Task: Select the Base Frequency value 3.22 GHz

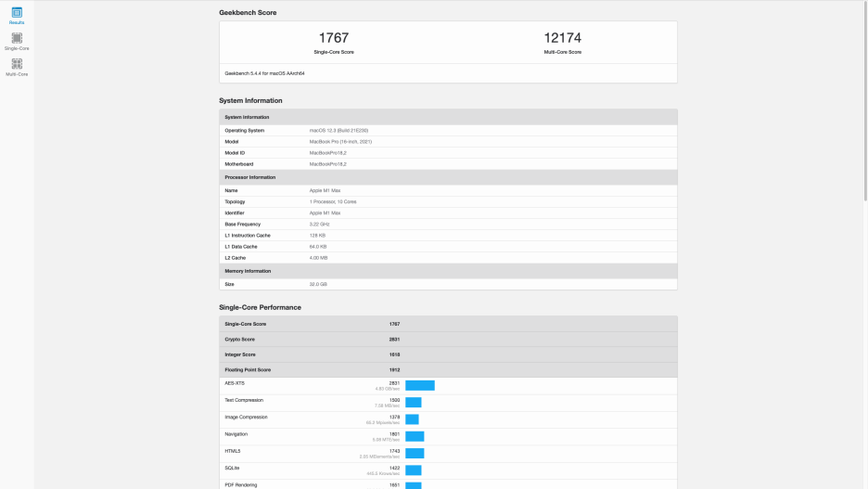Action: tap(319, 225)
